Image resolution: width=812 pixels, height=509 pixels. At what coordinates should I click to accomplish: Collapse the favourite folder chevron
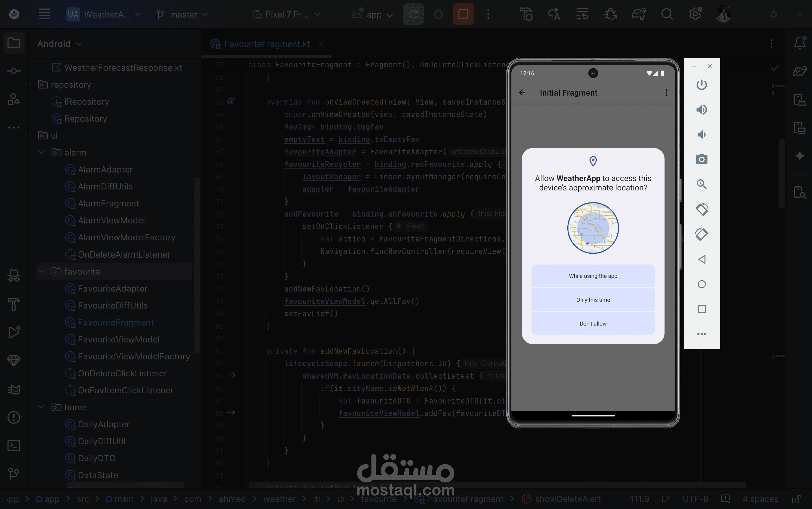(41, 271)
